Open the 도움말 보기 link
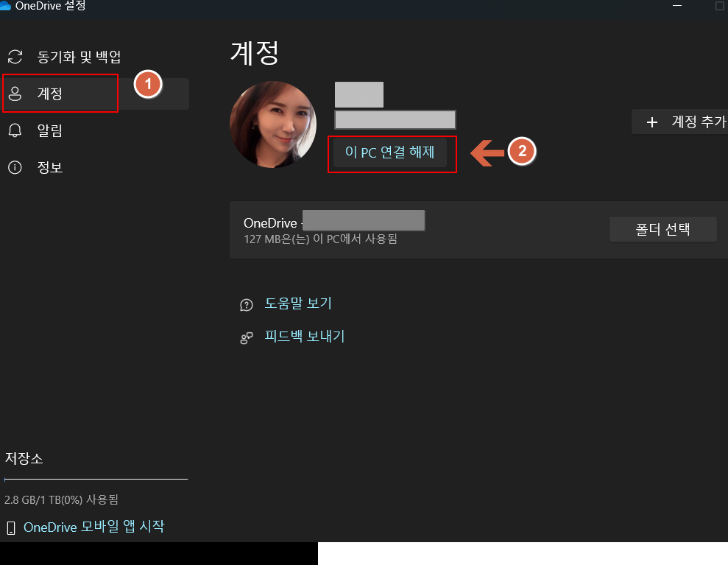 (298, 304)
